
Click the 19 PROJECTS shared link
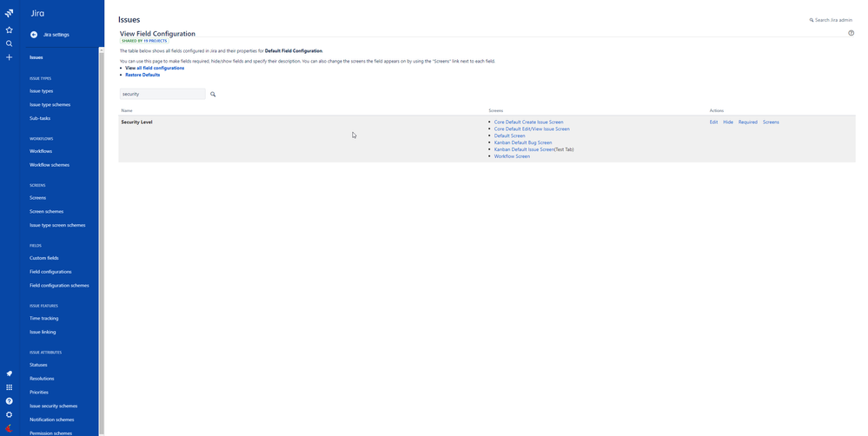point(155,41)
